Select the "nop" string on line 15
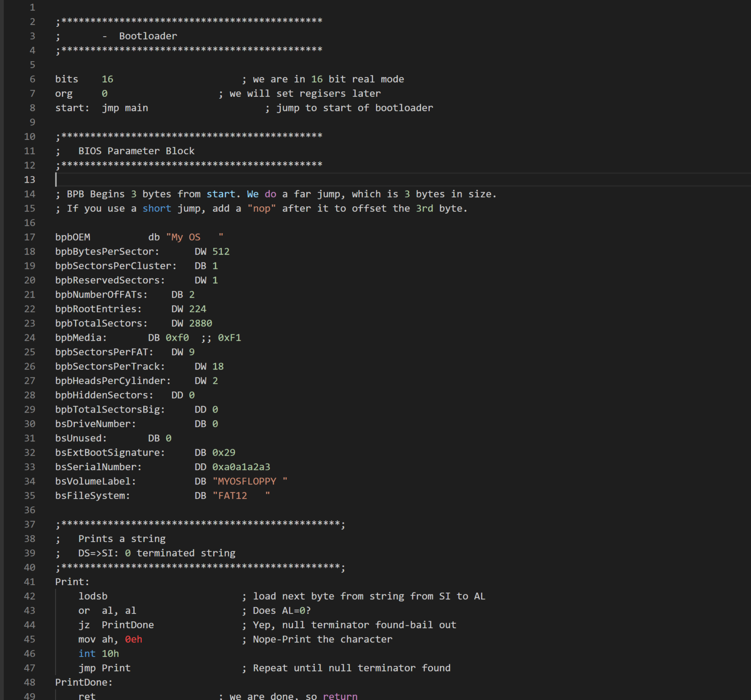Viewport: 751px width, 700px height. tap(262, 208)
